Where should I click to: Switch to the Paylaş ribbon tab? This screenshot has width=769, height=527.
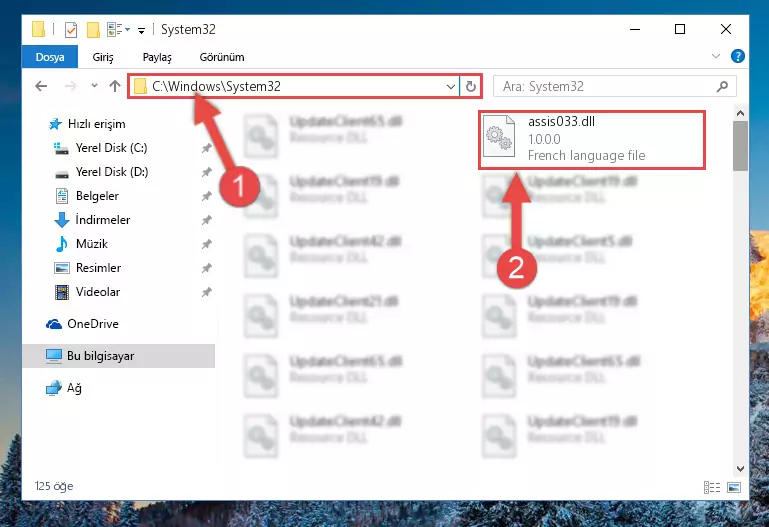[x=157, y=57]
